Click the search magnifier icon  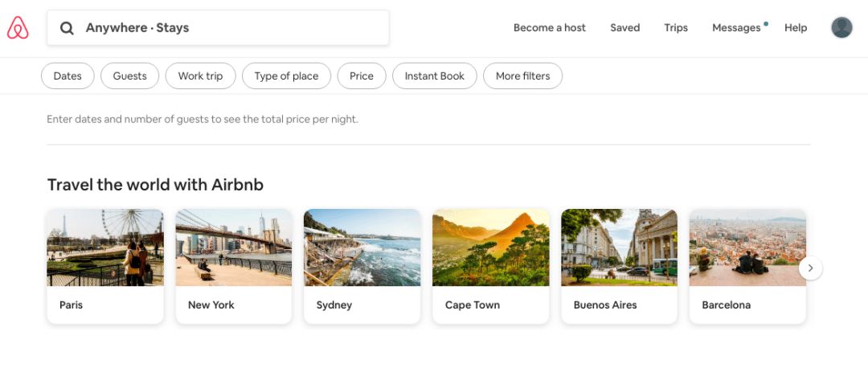pyautogui.click(x=67, y=27)
